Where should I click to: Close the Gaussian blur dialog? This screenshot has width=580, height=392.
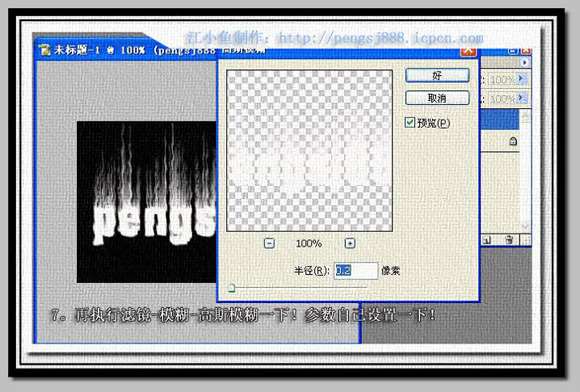tap(468, 51)
